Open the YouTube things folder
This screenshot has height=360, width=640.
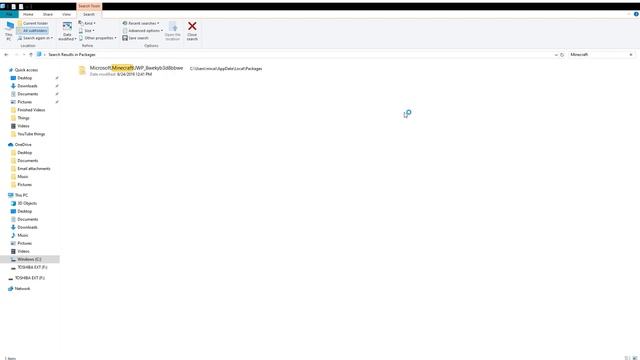tap(31, 134)
